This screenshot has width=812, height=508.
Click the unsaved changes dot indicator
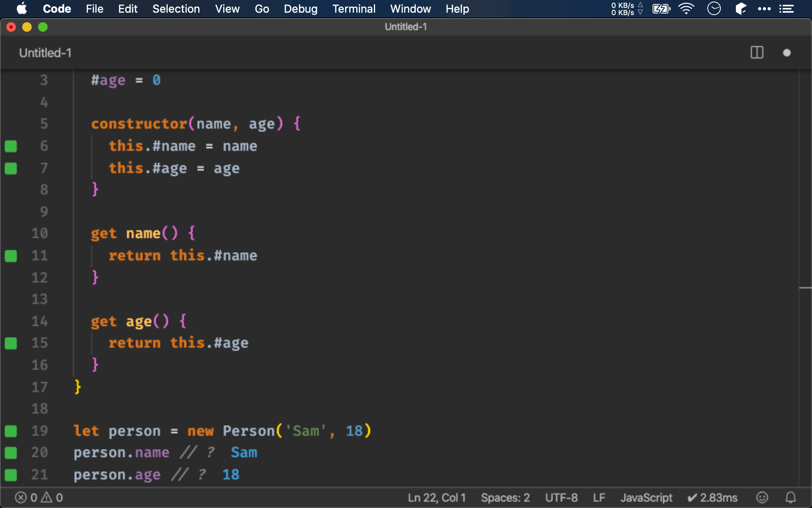787,53
